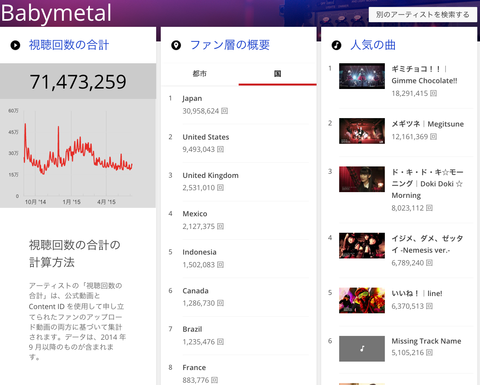Click the views icon beside 2,531,010
Image resolution: width=480 pixels, height=385 pixels.
click(x=220, y=188)
